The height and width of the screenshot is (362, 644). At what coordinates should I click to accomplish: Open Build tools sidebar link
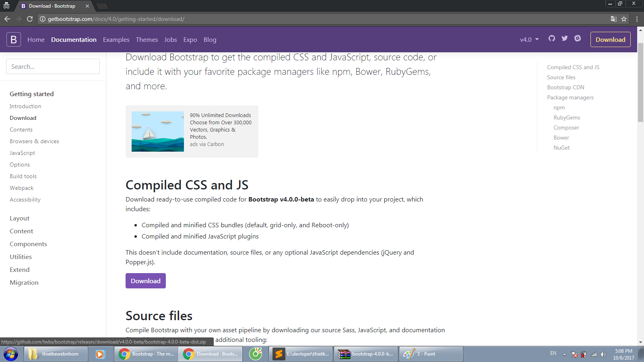(23, 176)
